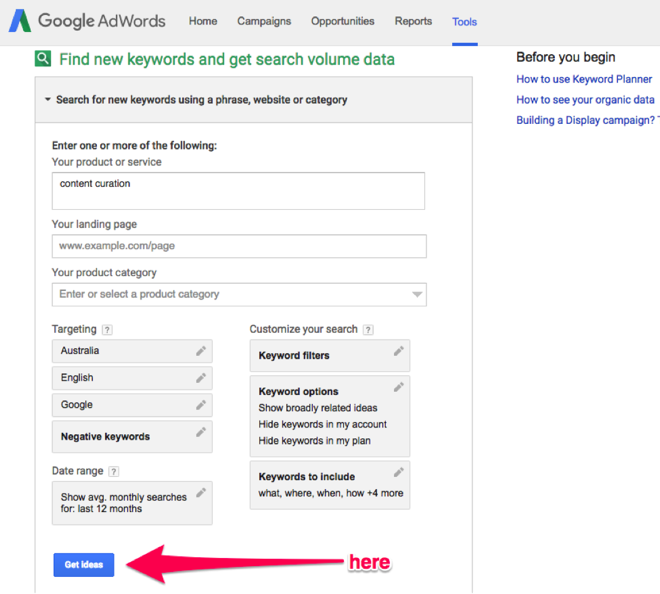The width and height of the screenshot is (660, 594).
Task: Edit the Australia location targeting pencil
Action: click(201, 351)
